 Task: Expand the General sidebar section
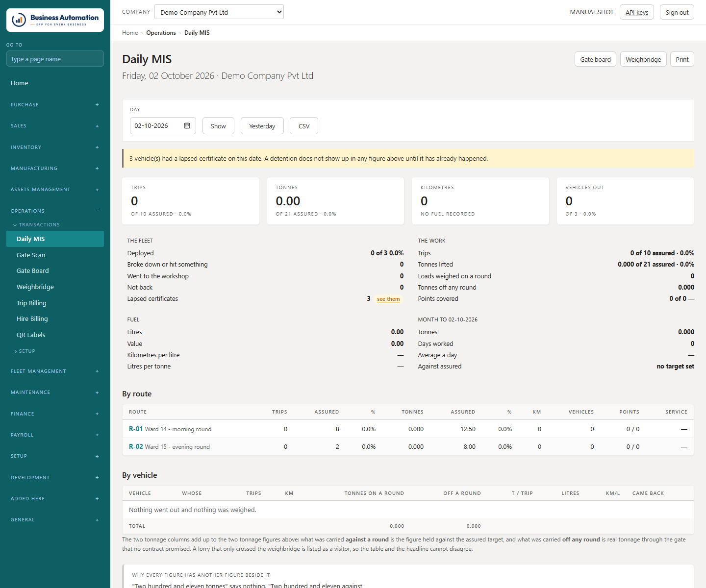pyautogui.click(x=55, y=520)
